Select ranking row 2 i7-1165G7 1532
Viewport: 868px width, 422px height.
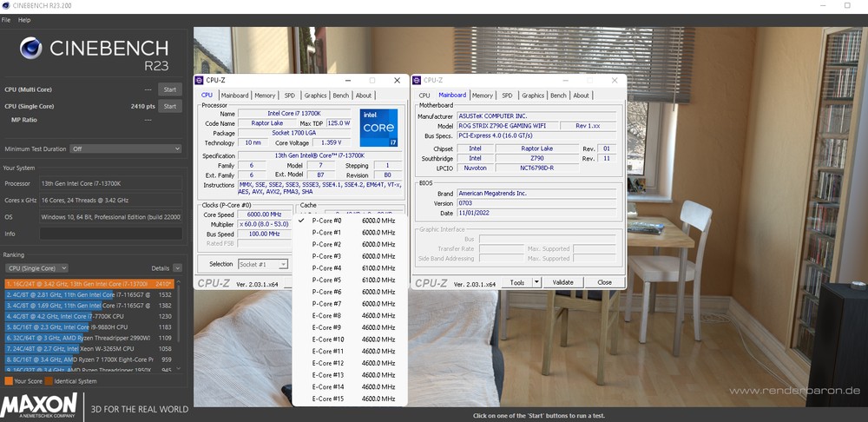(x=89, y=294)
